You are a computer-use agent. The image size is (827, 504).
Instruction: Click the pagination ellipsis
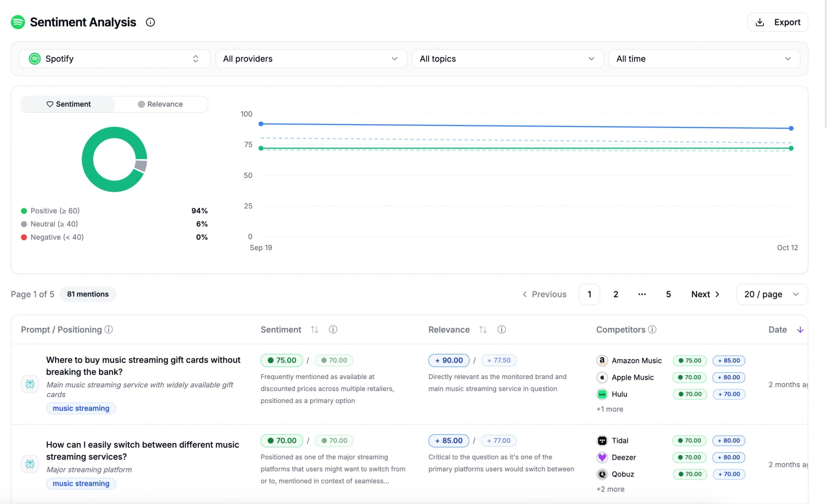pos(642,294)
